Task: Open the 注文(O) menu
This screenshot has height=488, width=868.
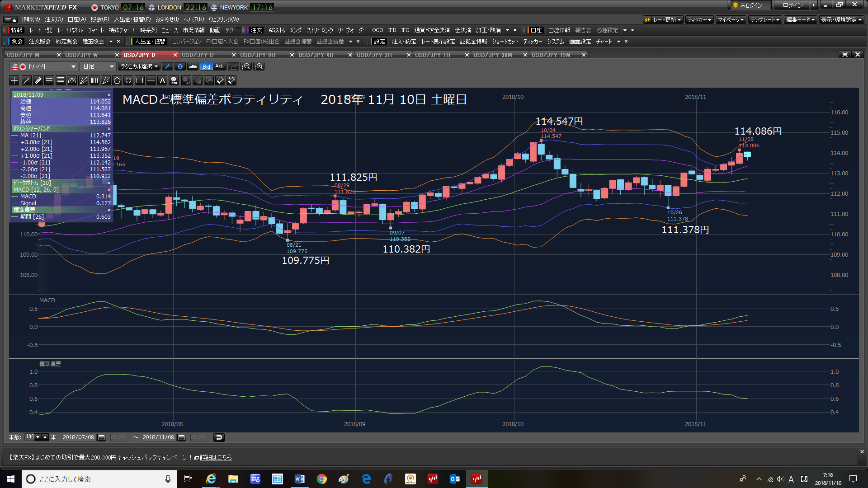Action: 54,19
